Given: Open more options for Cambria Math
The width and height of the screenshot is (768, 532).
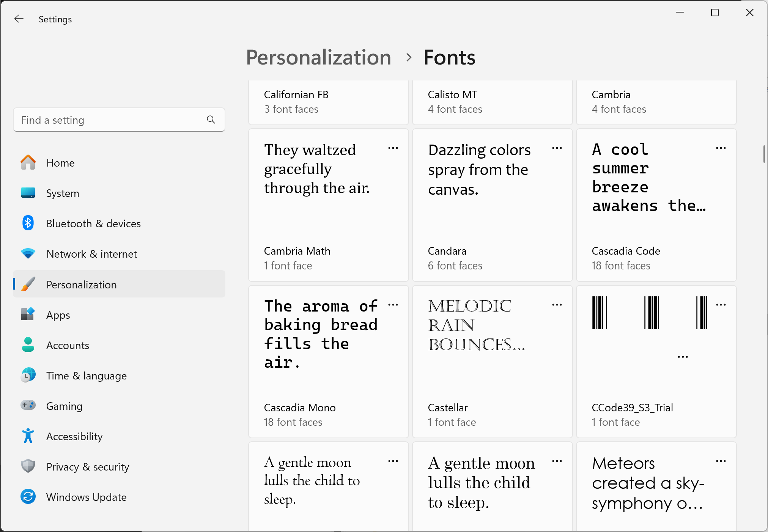Looking at the screenshot, I should pyautogui.click(x=393, y=148).
